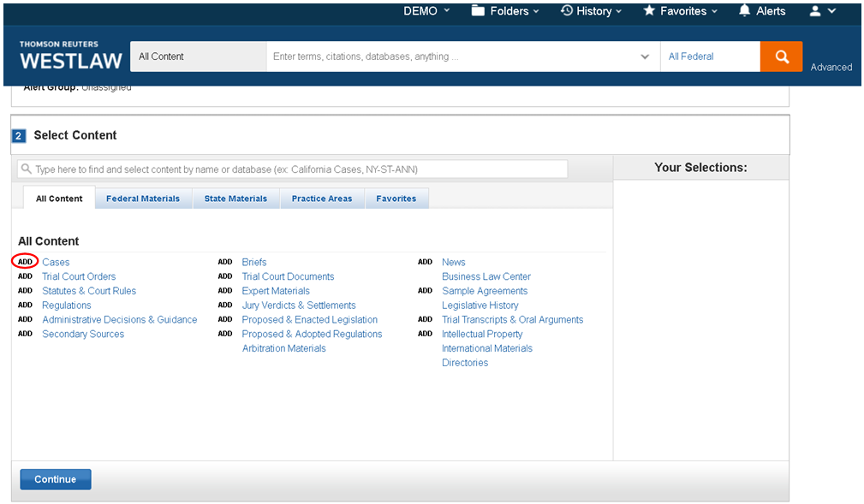
Task: Add Secondary Sources to selections
Action: coord(25,333)
